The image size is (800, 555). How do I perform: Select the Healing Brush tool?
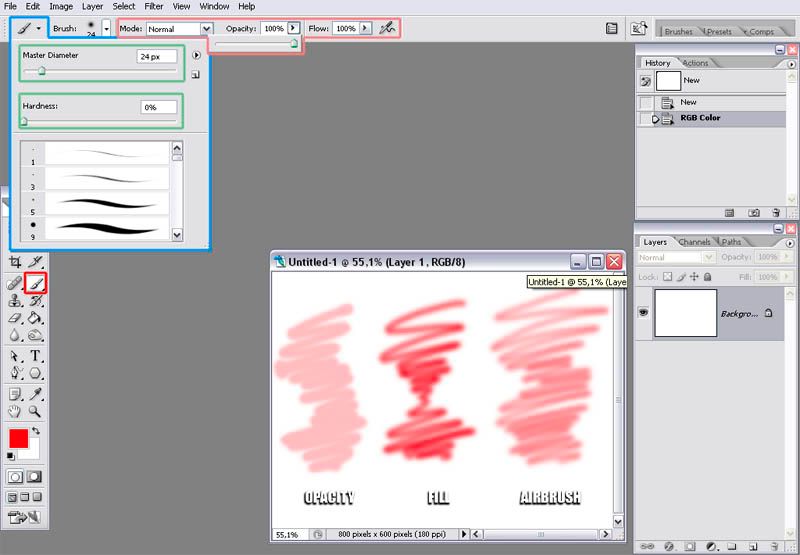pos(15,283)
